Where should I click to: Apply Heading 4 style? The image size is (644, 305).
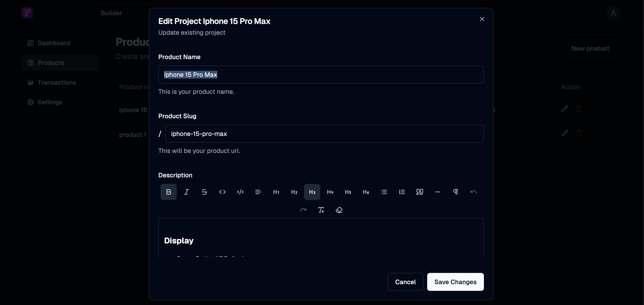[x=330, y=192]
